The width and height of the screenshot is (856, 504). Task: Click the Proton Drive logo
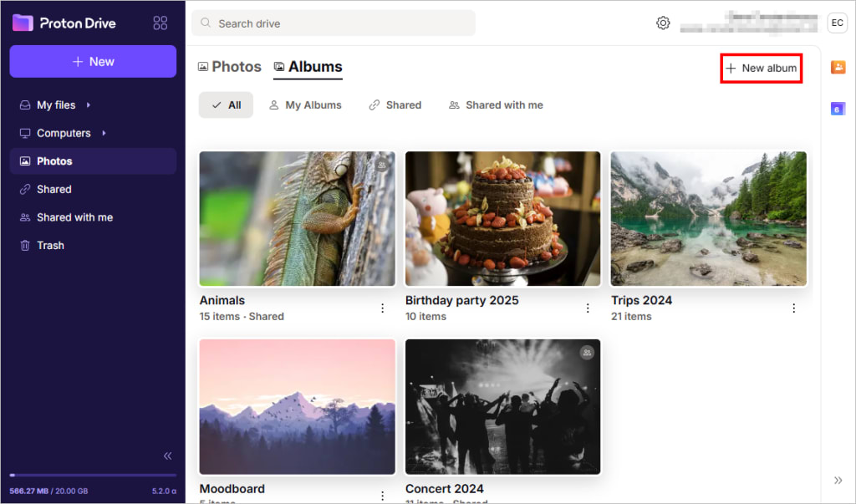64,23
